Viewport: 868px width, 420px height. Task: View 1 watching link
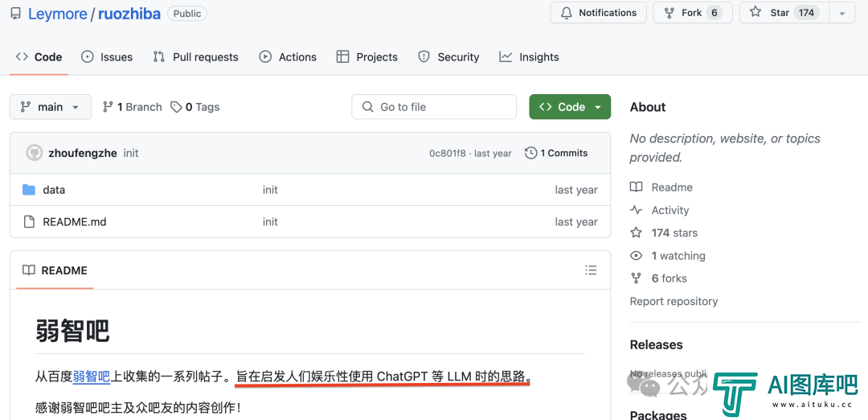click(x=668, y=256)
